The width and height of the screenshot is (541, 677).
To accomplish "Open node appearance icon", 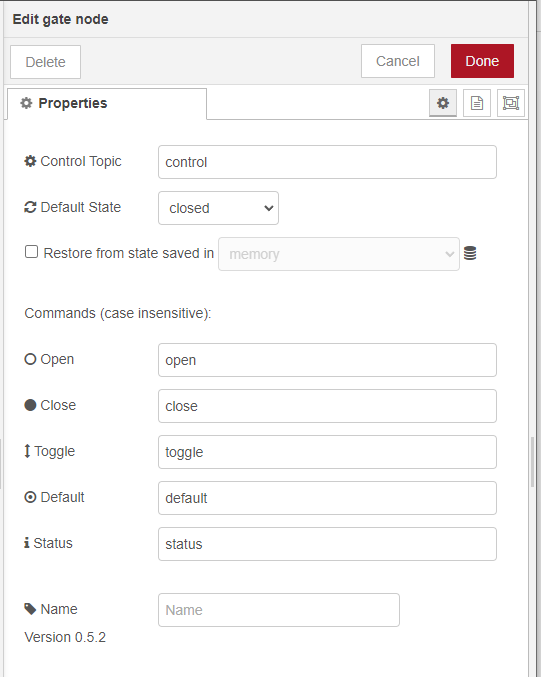I will coord(511,103).
